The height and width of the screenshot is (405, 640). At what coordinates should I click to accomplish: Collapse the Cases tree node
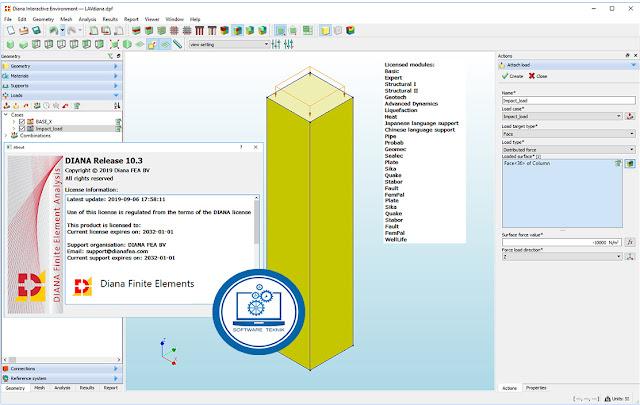[x=6, y=115]
